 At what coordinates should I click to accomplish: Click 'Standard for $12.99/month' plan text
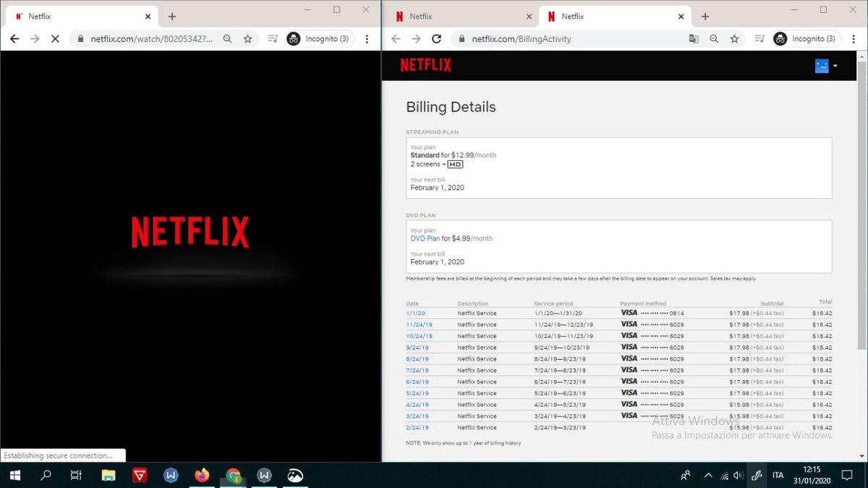tap(453, 155)
